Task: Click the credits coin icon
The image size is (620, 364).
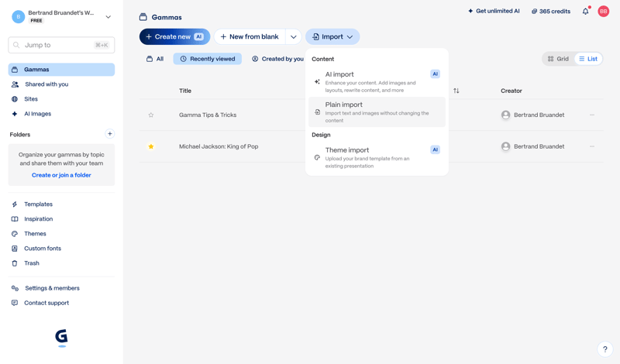Action: pyautogui.click(x=534, y=12)
